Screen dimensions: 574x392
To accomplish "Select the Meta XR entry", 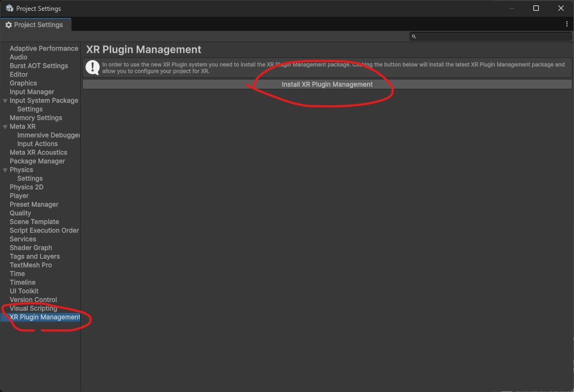I will 23,126.
